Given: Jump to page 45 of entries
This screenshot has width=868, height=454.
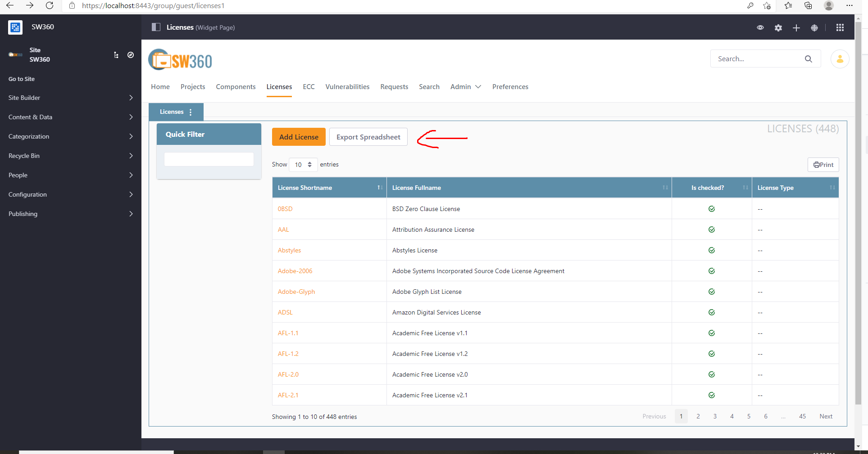Looking at the screenshot, I should [803, 416].
